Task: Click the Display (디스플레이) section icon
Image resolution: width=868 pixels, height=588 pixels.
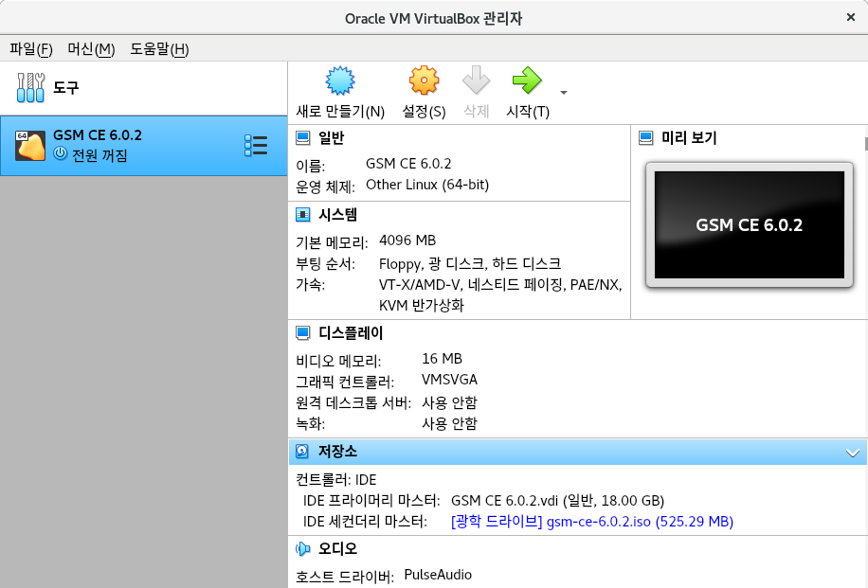Action: point(303,333)
